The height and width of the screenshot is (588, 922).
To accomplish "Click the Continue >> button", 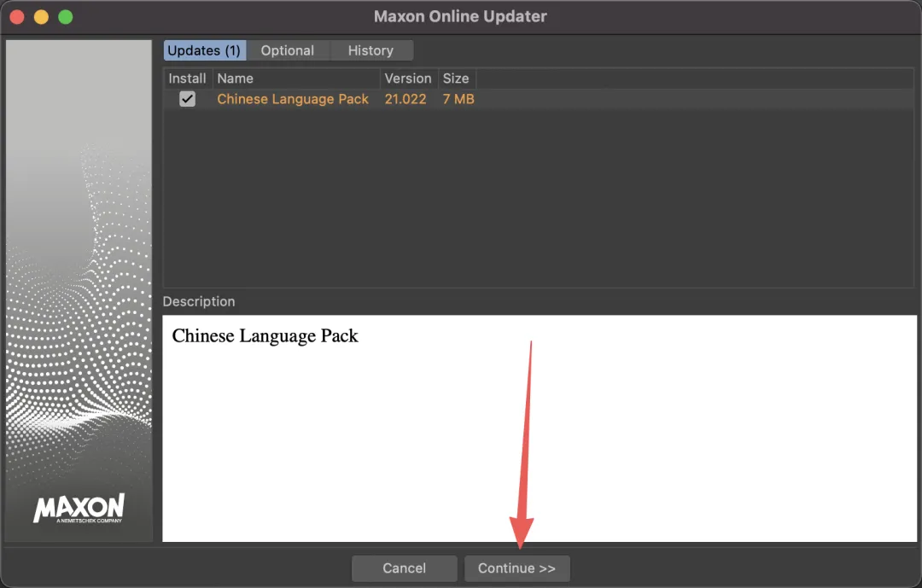I will pyautogui.click(x=516, y=568).
